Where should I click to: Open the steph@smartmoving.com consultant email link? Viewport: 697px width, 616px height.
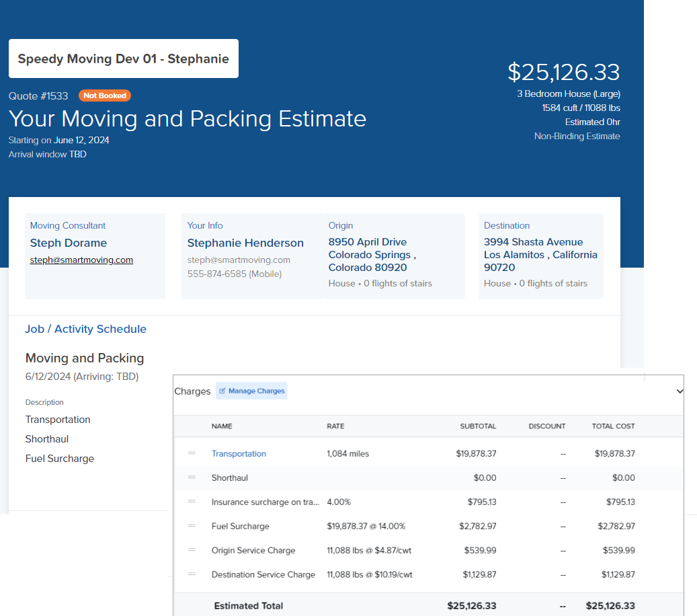pos(81,260)
